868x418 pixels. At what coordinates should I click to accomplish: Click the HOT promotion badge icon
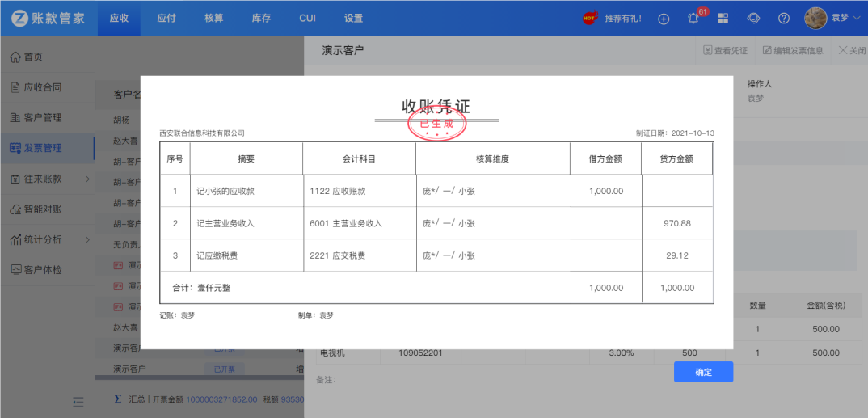click(x=591, y=18)
